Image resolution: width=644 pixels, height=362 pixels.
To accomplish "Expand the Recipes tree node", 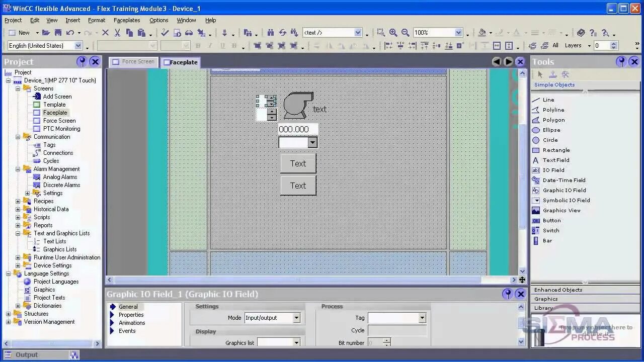I will click(18, 201).
